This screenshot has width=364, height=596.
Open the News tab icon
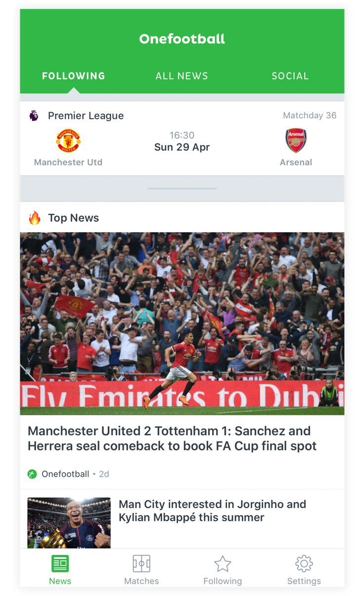(x=60, y=563)
